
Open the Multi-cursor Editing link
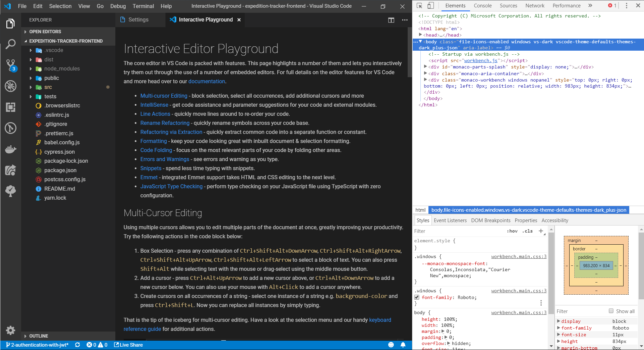click(164, 96)
